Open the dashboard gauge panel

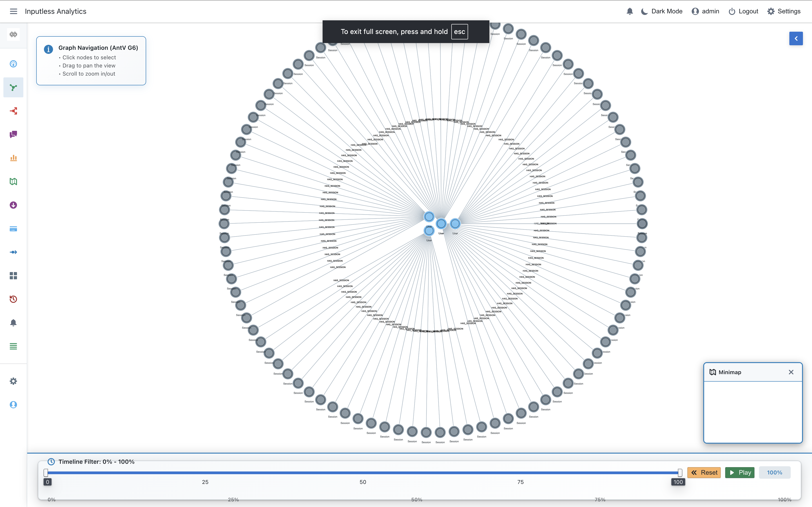pos(13,64)
